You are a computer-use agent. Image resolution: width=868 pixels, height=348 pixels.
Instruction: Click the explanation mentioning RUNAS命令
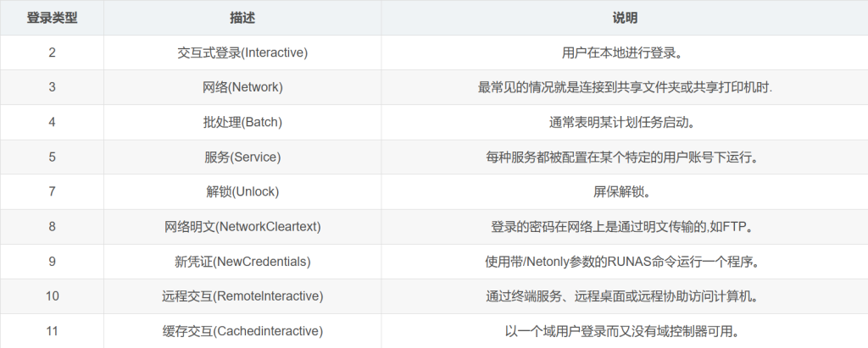click(625, 261)
